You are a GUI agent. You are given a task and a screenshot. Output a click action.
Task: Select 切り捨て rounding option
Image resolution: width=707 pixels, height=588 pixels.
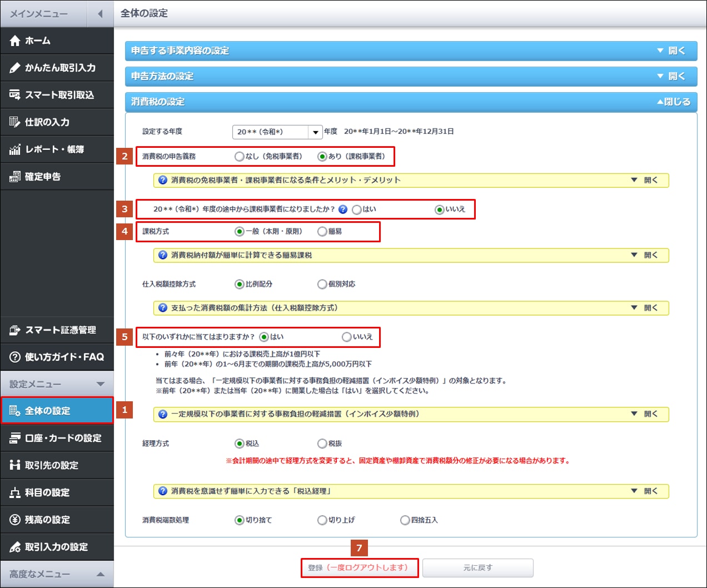240,520
